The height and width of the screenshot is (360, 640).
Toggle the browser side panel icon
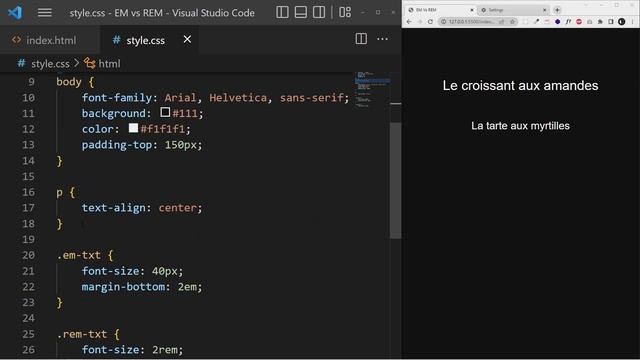coord(611,22)
